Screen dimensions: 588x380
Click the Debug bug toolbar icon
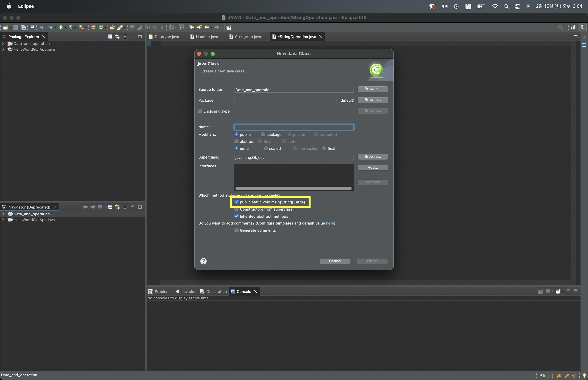(51, 27)
